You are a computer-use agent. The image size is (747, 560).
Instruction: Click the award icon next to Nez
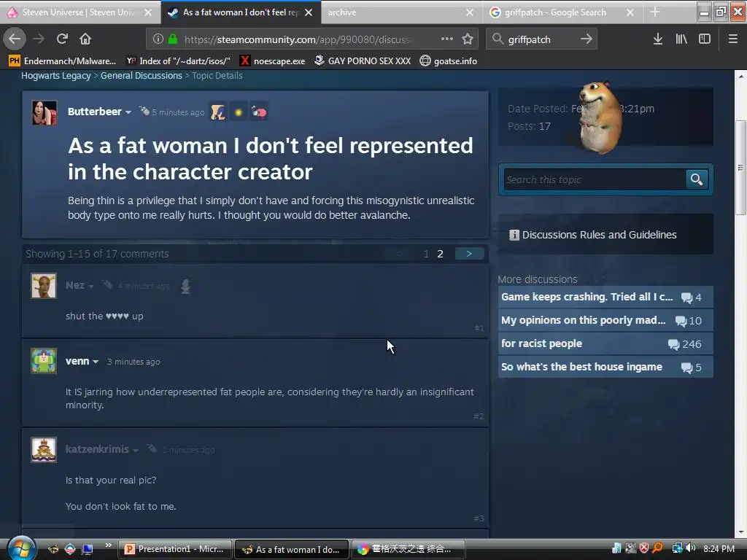coord(186,286)
